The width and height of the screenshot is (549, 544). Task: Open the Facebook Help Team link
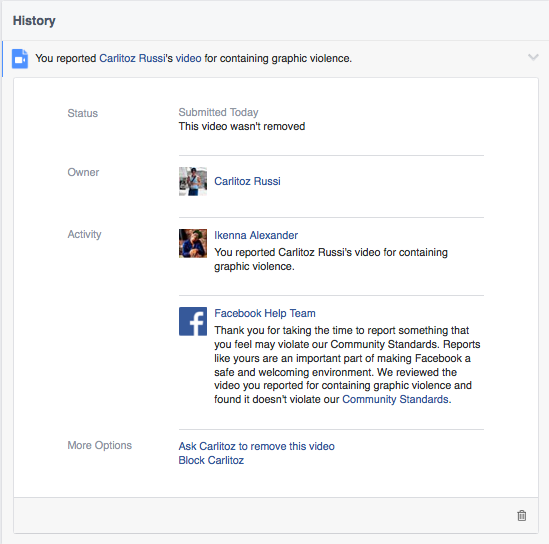[x=265, y=313]
